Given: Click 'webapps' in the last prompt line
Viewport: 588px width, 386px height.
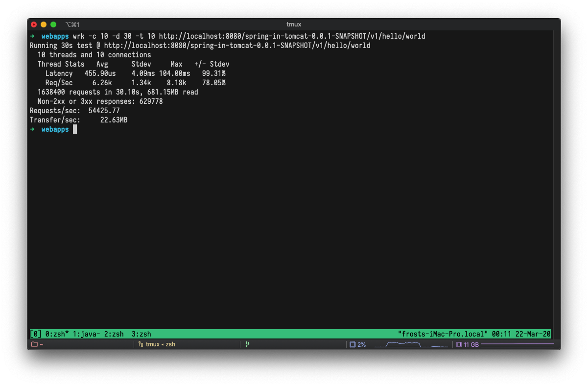Looking at the screenshot, I should click(55, 129).
